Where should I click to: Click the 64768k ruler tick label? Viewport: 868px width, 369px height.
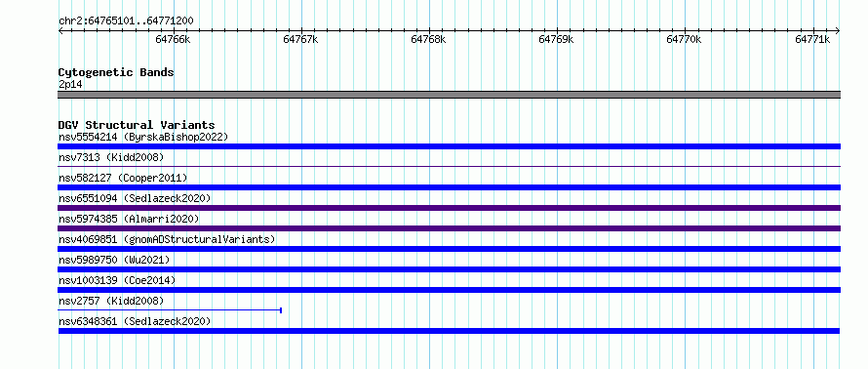[x=428, y=39]
